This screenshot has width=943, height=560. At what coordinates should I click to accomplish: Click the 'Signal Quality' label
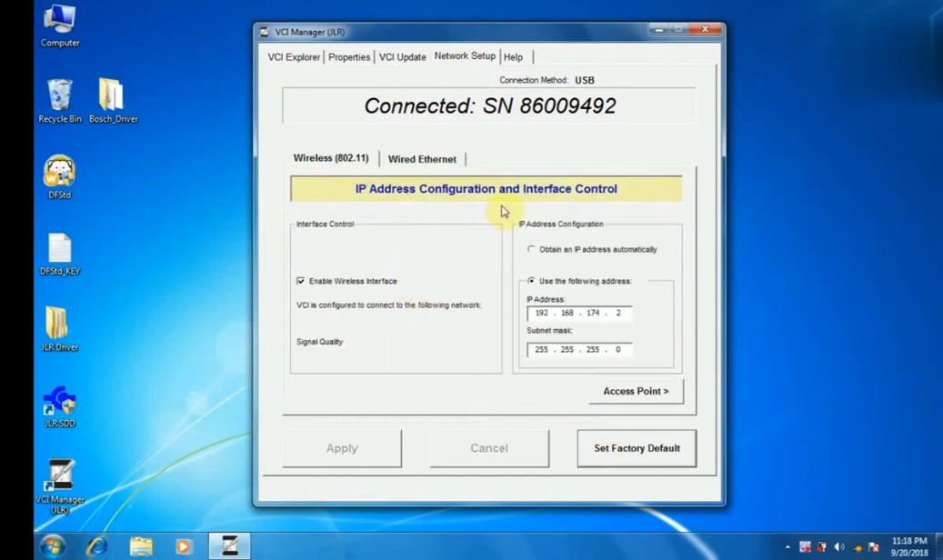(x=319, y=342)
